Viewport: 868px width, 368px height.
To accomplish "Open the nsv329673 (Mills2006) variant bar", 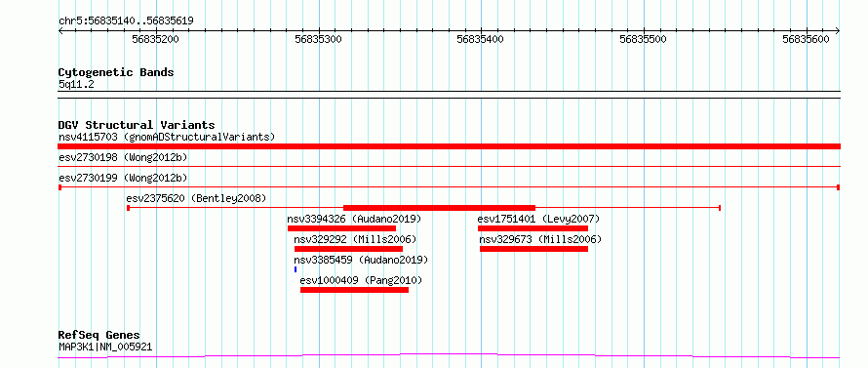I will coord(533,249).
